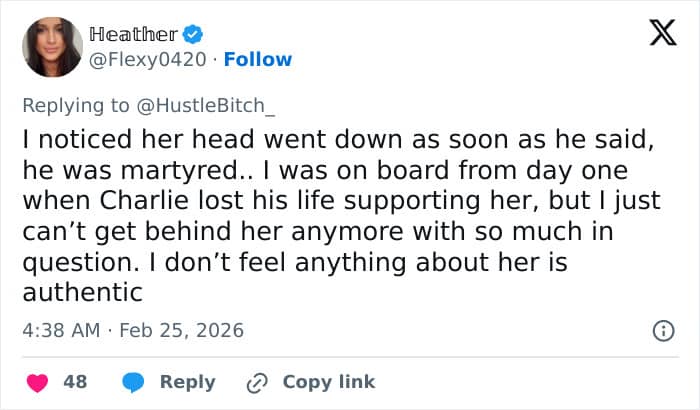Click the chain link icon
This screenshot has height=410, width=700.
[256, 382]
